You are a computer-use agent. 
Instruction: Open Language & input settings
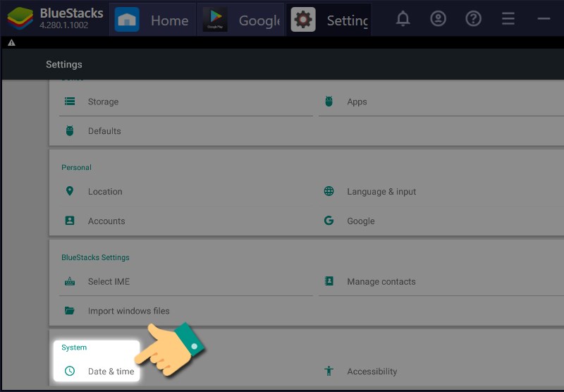pos(441,191)
